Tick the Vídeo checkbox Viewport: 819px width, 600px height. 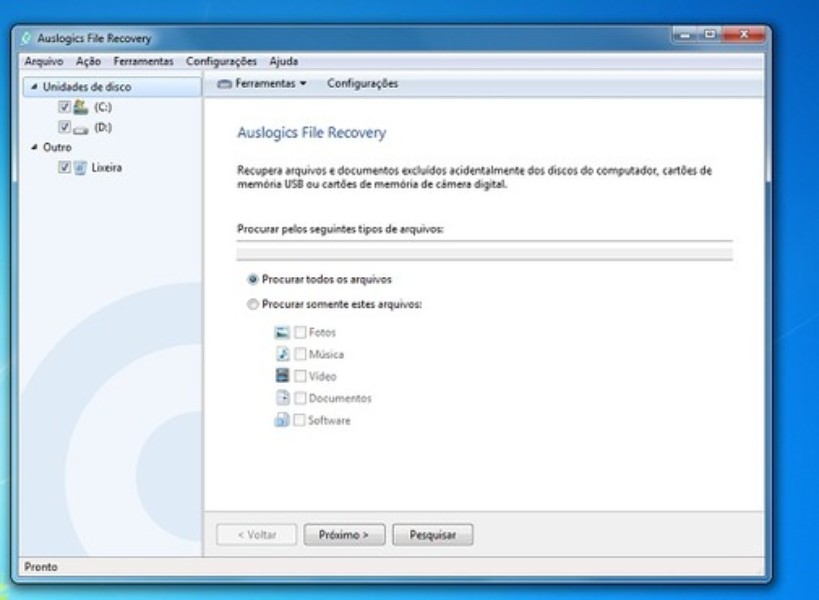tap(300, 376)
